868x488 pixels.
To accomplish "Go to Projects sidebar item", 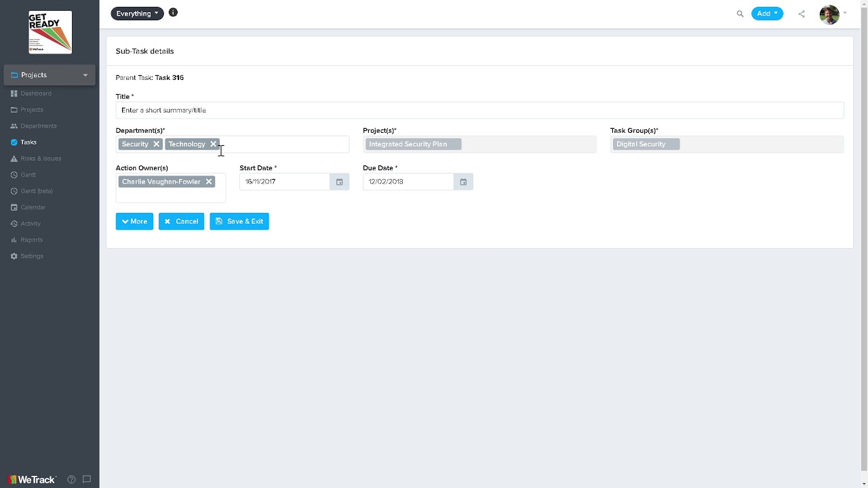I will click(27, 110).
